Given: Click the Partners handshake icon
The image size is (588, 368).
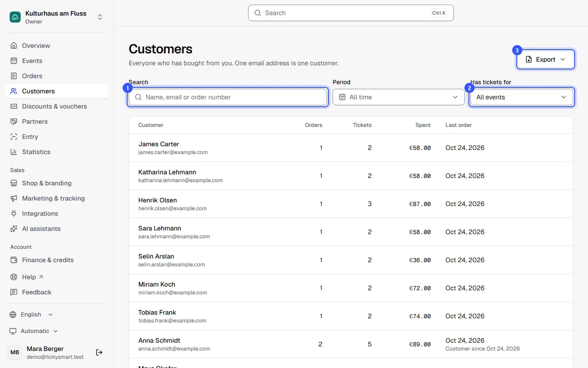Looking at the screenshot, I should 14,121.
